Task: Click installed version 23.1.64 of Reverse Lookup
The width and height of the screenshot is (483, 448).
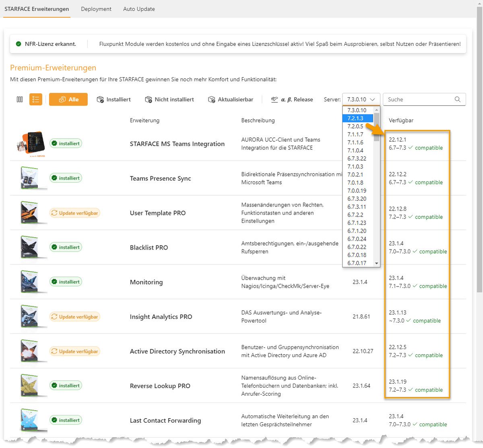Action: coord(361,386)
